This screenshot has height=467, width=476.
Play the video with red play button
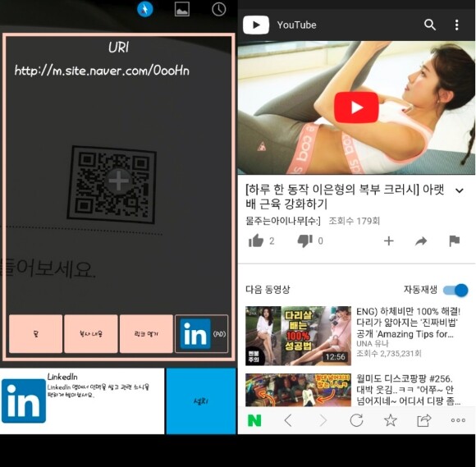356,108
